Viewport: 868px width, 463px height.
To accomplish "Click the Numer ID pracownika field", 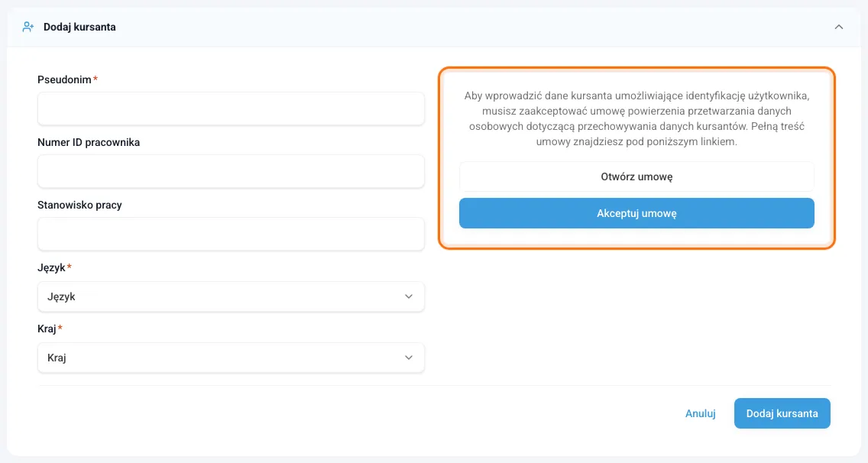I will click(231, 171).
